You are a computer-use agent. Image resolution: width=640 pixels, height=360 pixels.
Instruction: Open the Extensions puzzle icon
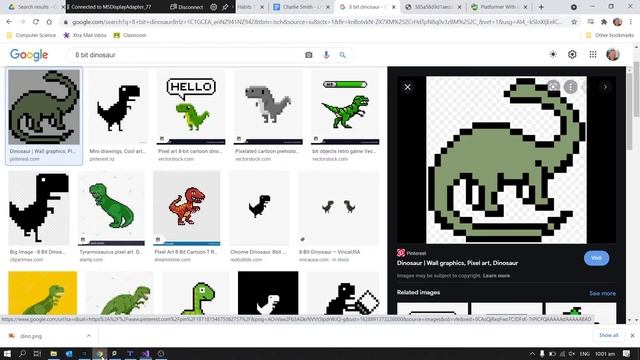point(604,22)
